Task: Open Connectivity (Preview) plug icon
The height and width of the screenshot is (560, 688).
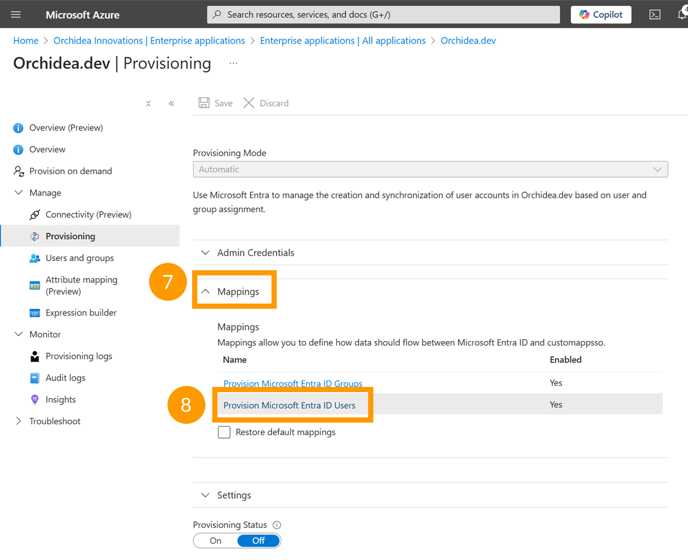Action: tap(35, 215)
